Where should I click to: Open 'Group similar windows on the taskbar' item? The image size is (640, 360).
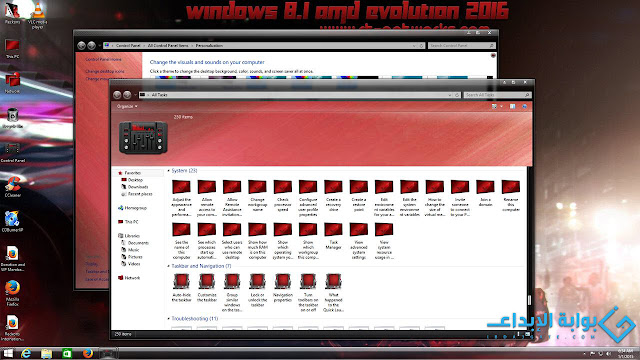(232, 293)
